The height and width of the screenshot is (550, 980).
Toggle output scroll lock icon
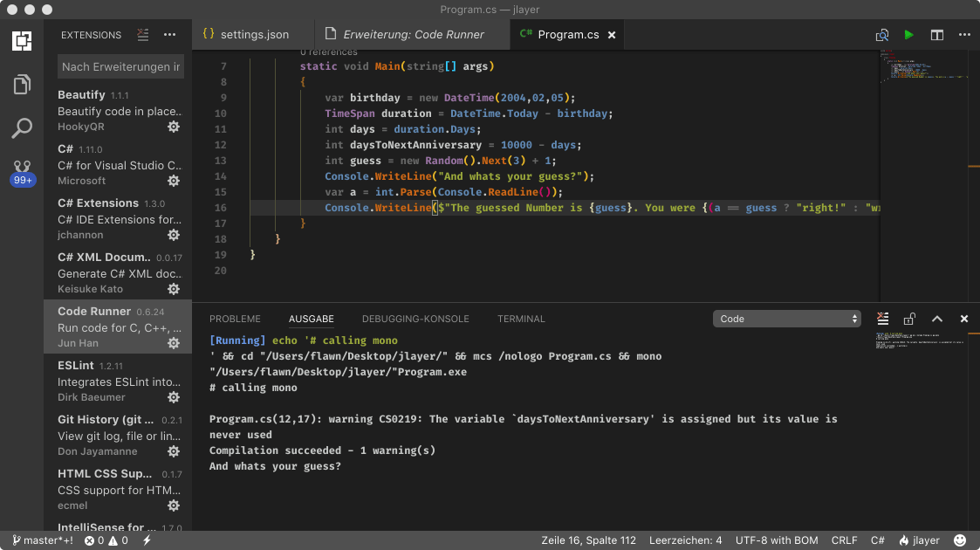tap(909, 319)
